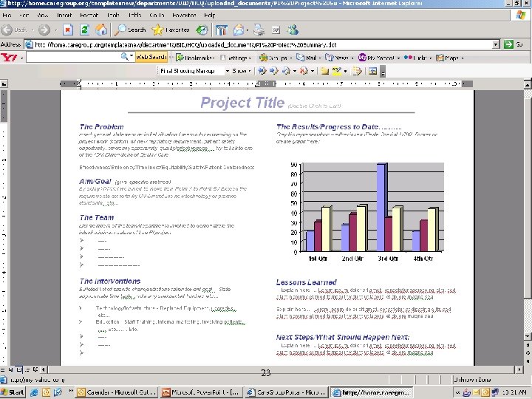532x399 pixels.
Task: Click the horizontal scrollbar right arrow
Action: tap(519, 369)
